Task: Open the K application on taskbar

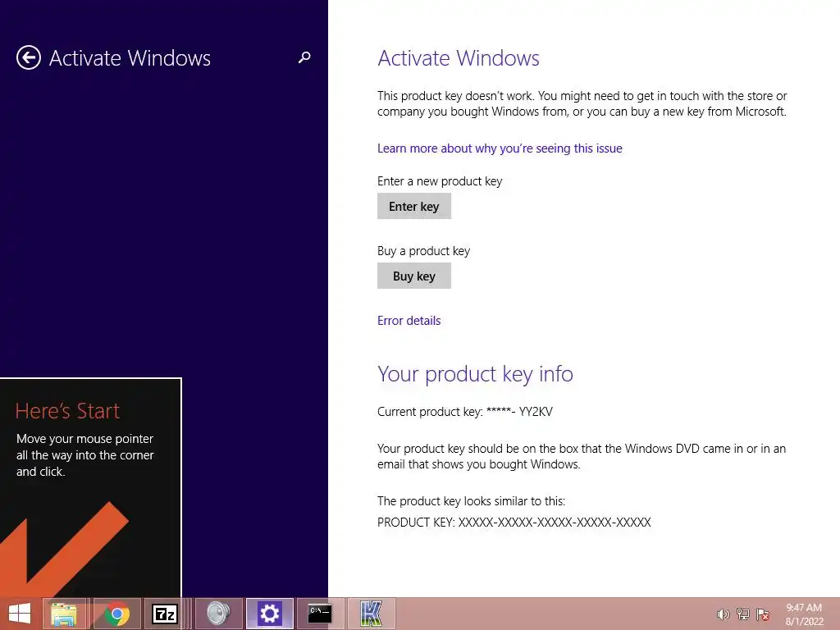Action: coord(372,614)
